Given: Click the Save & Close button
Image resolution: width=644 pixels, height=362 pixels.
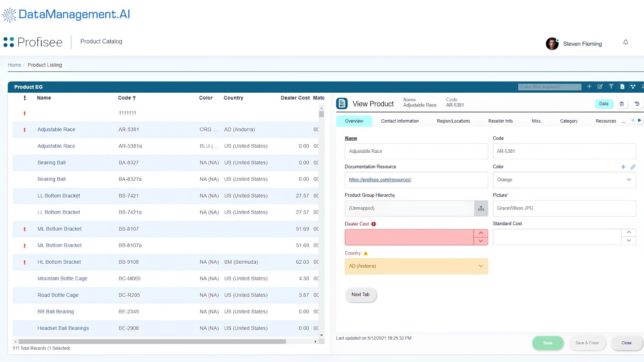Looking at the screenshot, I should click(587, 343).
